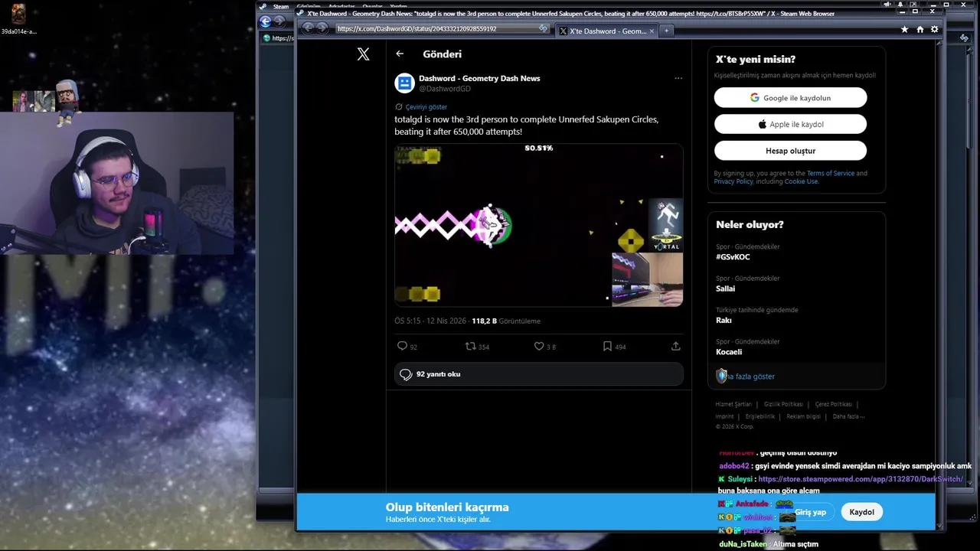980x551 pixels.
Task: Click the shield icon near 'fazla göster'
Action: [x=721, y=376]
